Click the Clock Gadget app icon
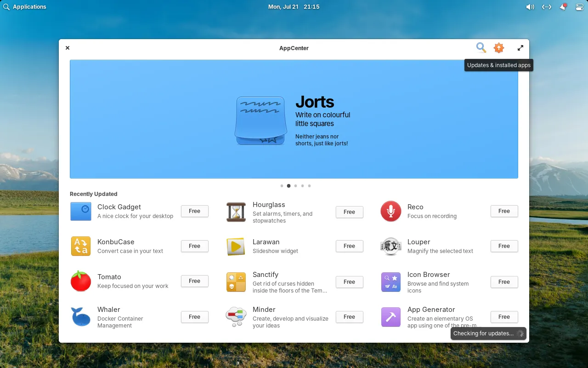This screenshot has width=588, height=368. (81, 212)
